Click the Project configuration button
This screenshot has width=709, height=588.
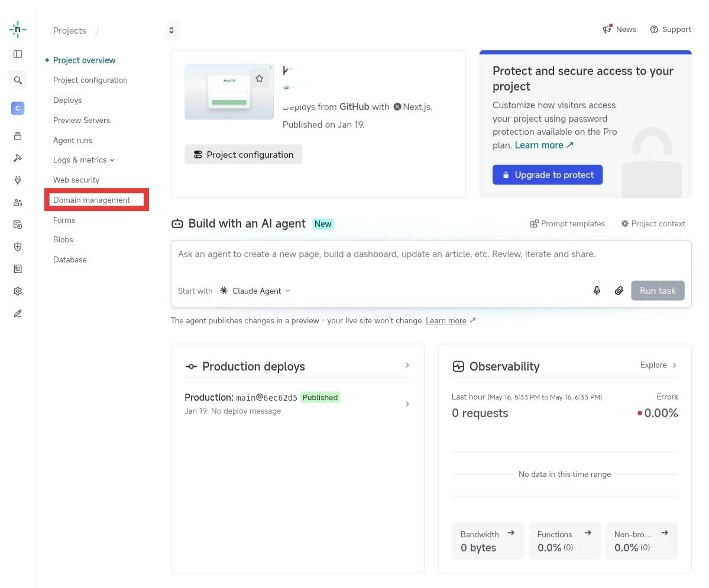243,155
